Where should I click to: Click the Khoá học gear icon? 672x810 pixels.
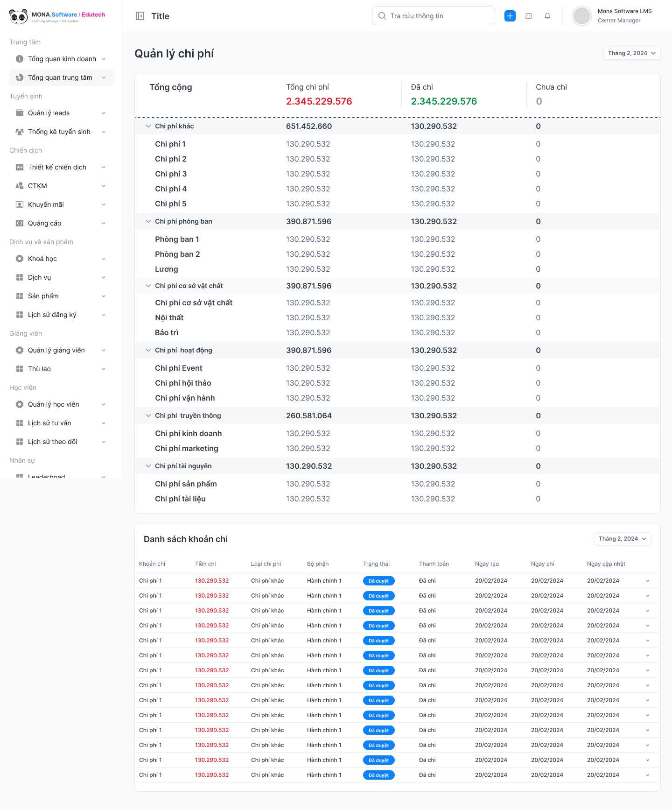click(x=20, y=259)
